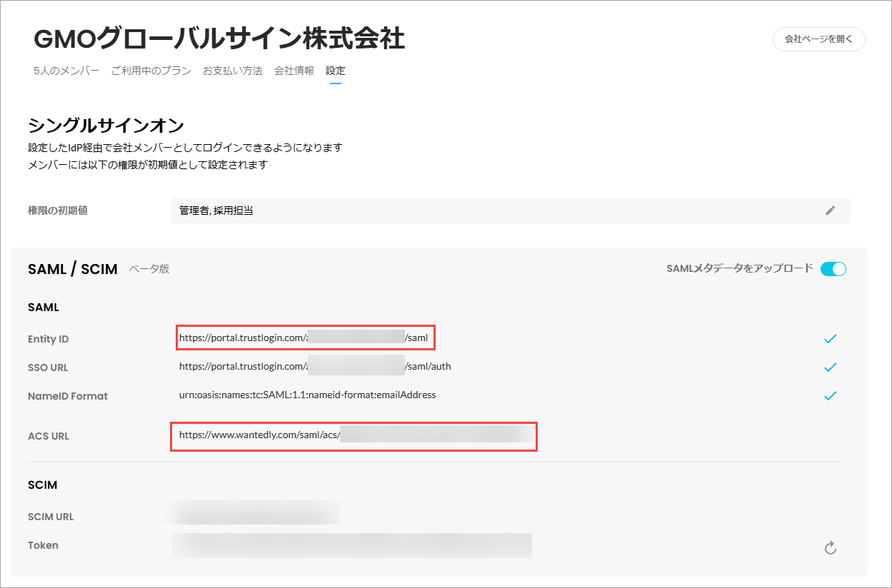Click the SSO URL saml/auth value
Screen dimensions: 892x588
315,366
